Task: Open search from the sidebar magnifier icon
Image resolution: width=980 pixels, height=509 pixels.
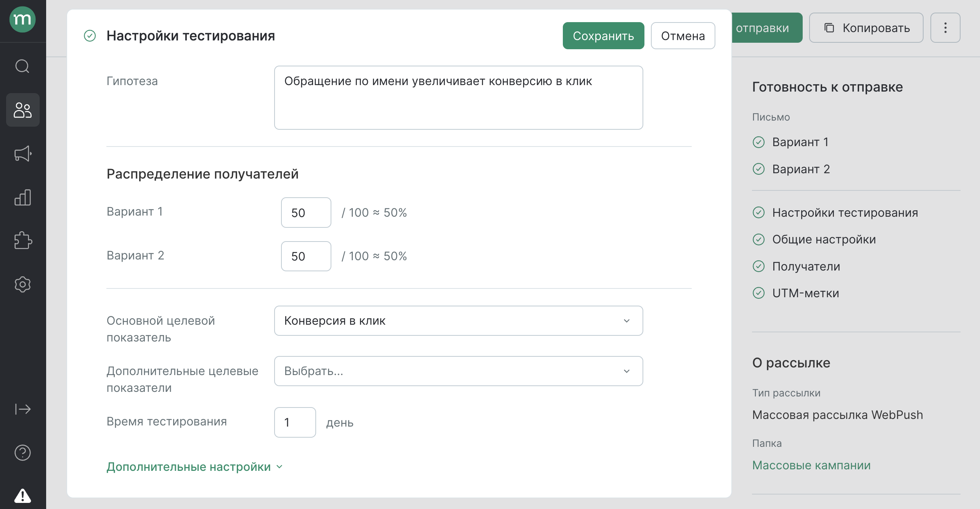Action: click(x=22, y=66)
